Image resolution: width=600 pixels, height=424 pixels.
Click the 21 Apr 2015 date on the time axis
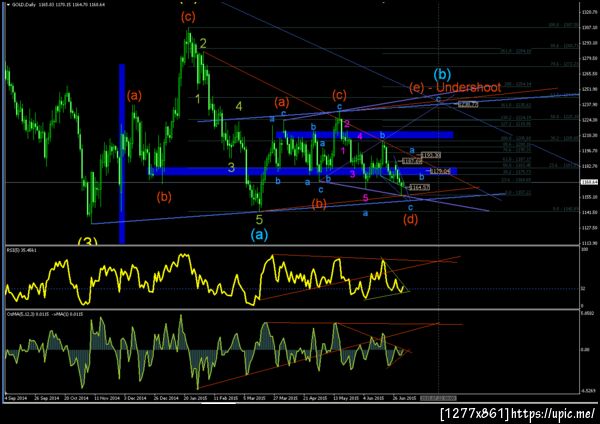(316, 398)
